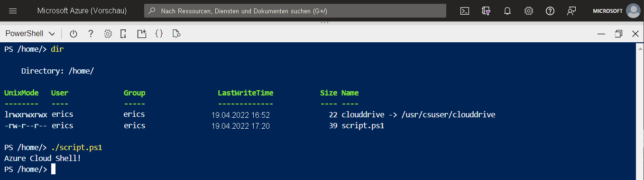This screenshot has width=644, height=180.
Task: Open web preview icon
Action: pos(176,34)
